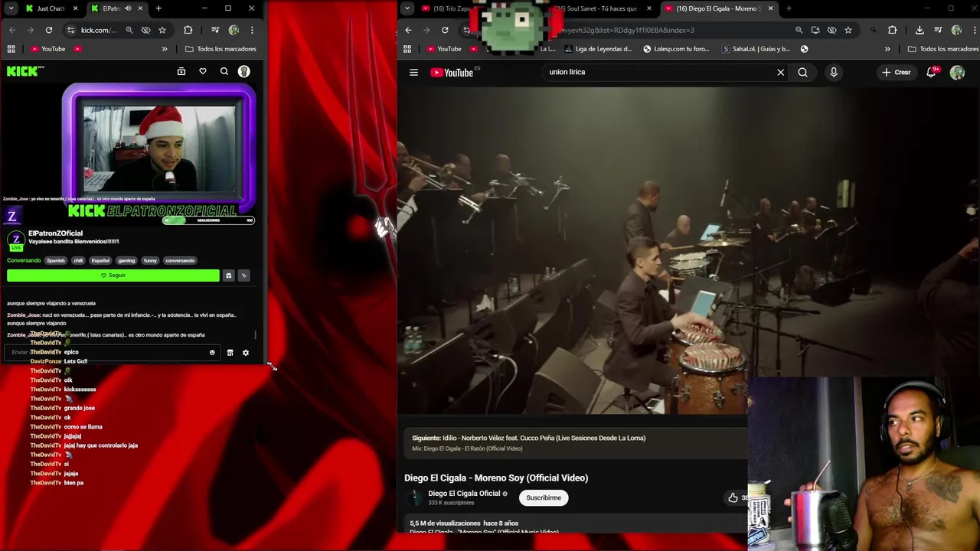This screenshot has width=980, height=551.
Task: Open Kick home via the Kick logo
Action: tap(25, 71)
